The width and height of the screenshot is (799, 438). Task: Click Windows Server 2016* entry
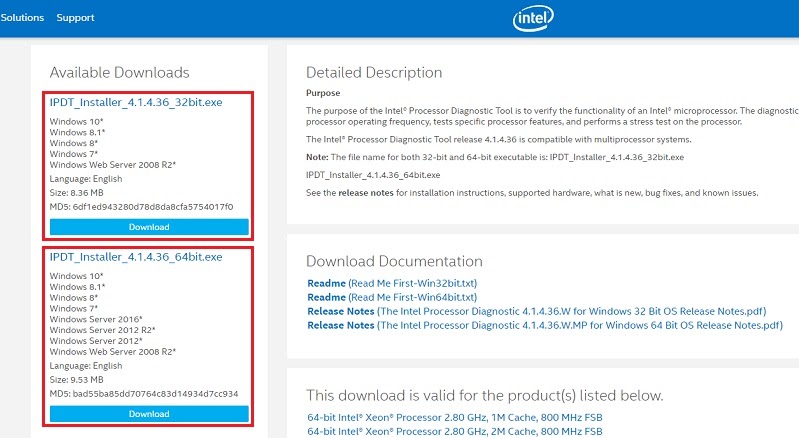pos(96,319)
